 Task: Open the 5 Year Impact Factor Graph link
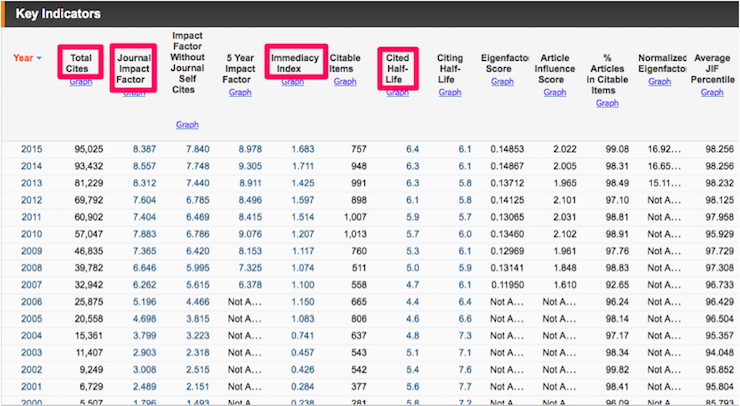pyautogui.click(x=240, y=93)
